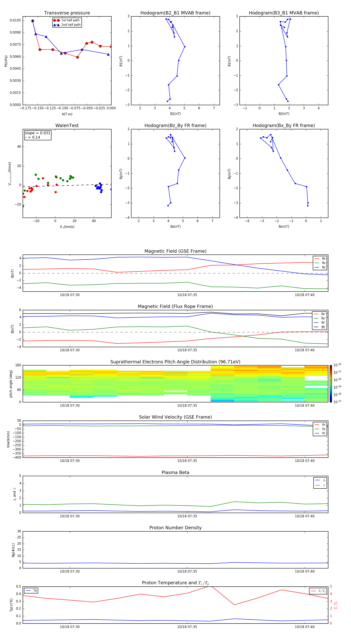Click the A(T·m) x-axis label
This screenshot has height=644, width=351.
(67, 114)
